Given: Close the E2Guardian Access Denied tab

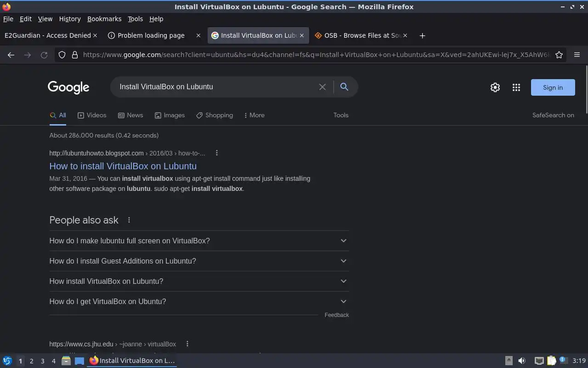Looking at the screenshot, I should pyautogui.click(x=95, y=35).
